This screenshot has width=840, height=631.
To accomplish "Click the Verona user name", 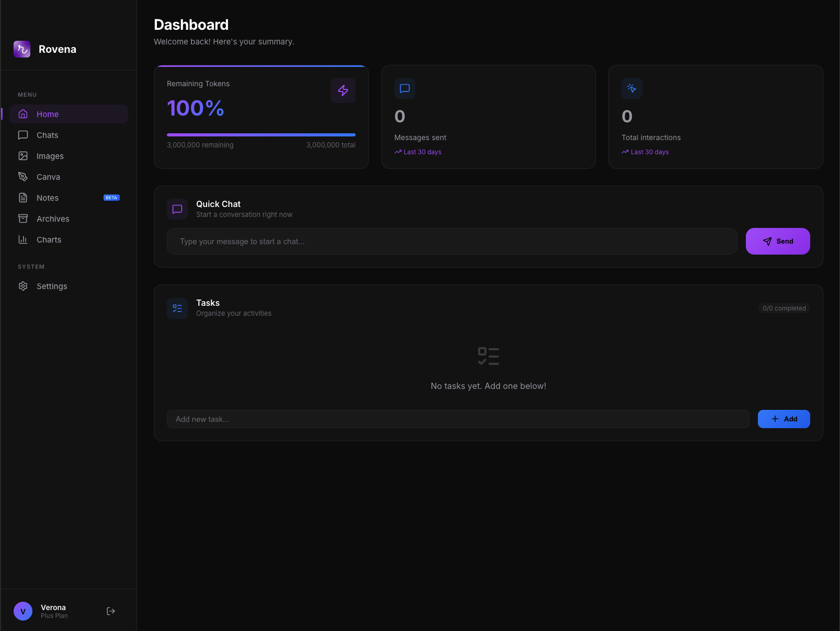I will [53, 607].
